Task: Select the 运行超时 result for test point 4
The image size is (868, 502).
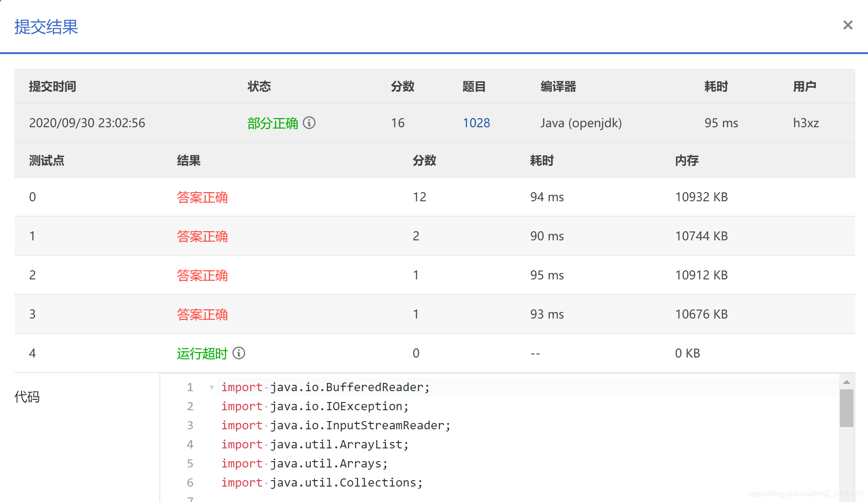Action: (202, 353)
